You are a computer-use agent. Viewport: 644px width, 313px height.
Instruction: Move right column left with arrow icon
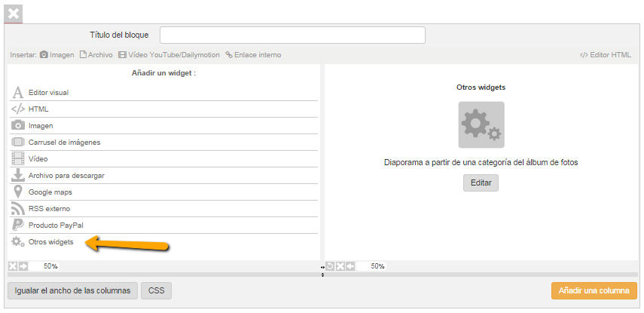(350, 266)
